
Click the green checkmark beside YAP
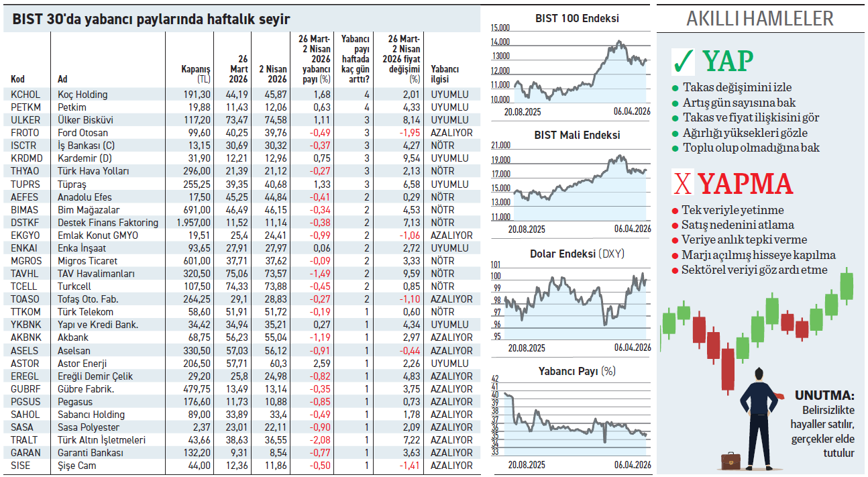(x=683, y=62)
